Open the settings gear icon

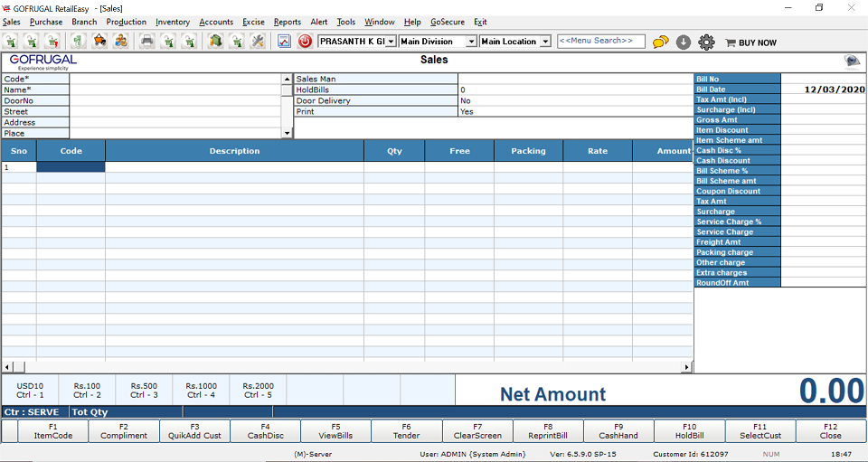coord(706,42)
